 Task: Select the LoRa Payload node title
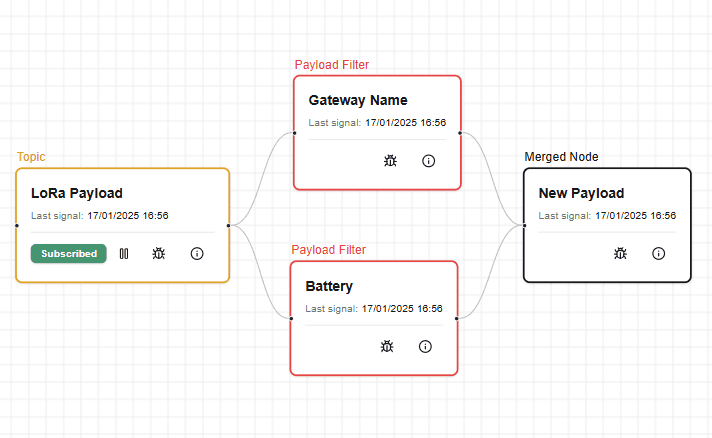[77, 193]
